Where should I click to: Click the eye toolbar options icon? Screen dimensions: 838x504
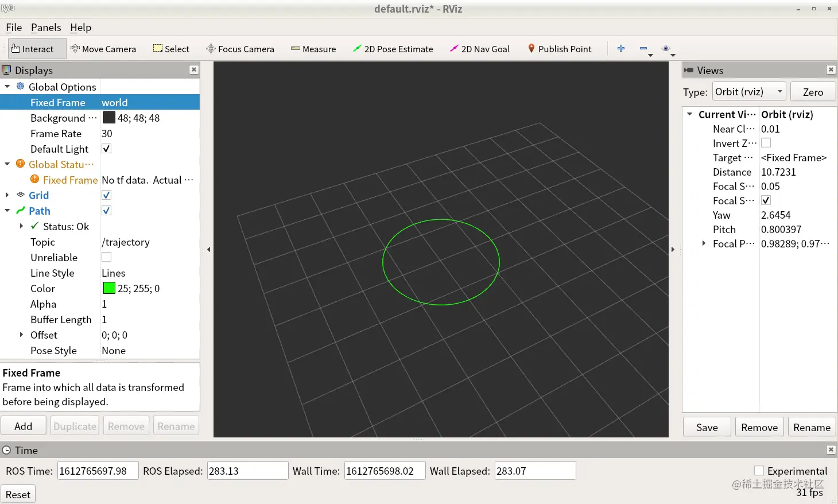click(x=666, y=49)
